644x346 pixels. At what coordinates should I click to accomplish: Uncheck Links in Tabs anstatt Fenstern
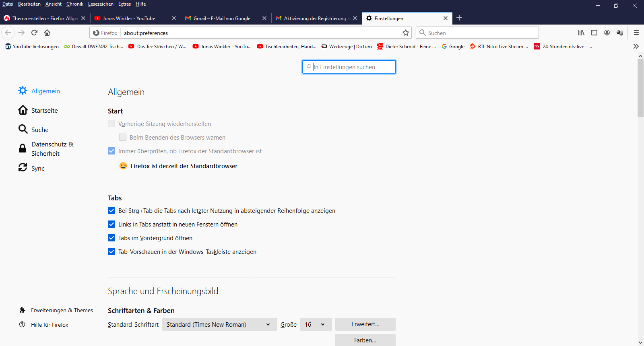pyautogui.click(x=111, y=224)
